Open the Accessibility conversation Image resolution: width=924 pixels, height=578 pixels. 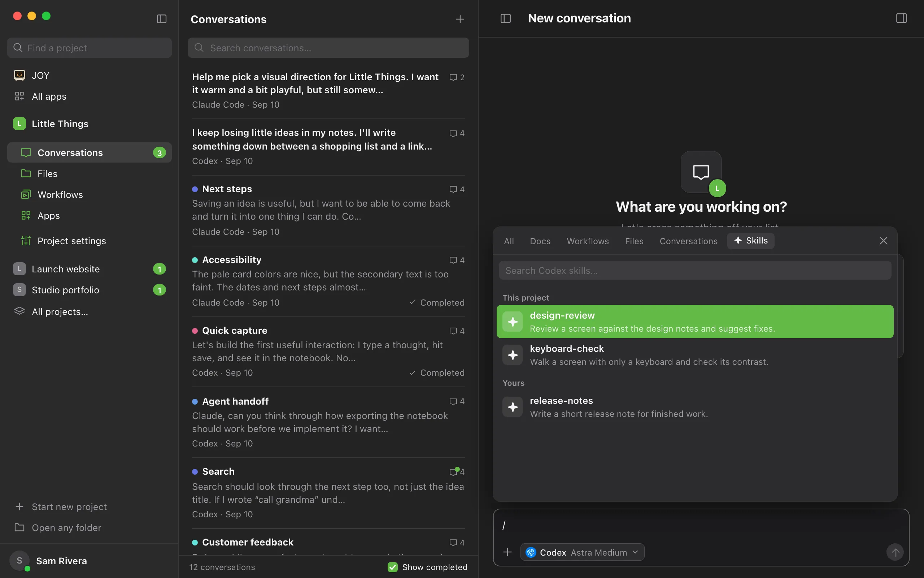click(328, 281)
